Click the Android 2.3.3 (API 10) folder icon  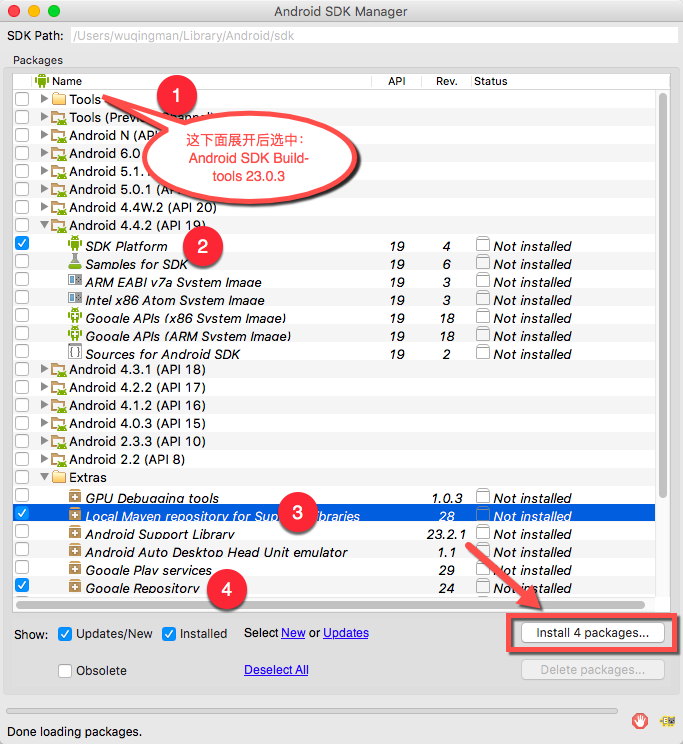pyautogui.click(x=59, y=442)
